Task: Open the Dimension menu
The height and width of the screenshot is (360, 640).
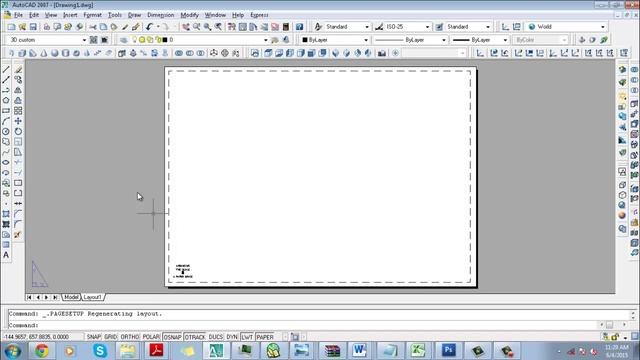Action: pos(160,15)
